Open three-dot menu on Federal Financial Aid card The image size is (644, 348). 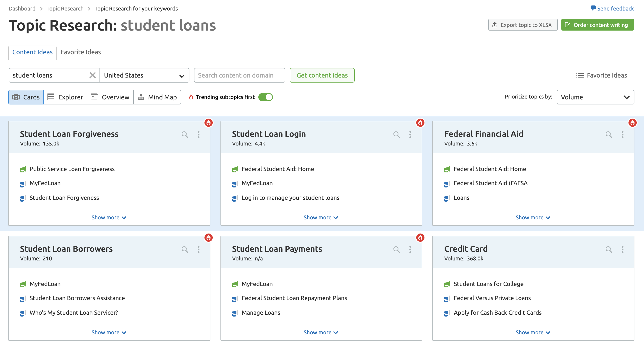pos(623,135)
